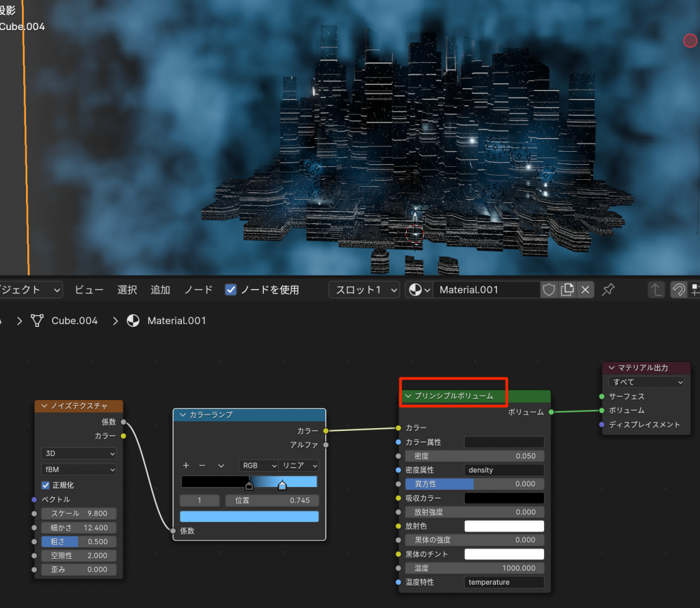Image resolution: width=700 pixels, height=608 pixels.
Task: Click Cube.004 in the breadcrumb
Action: pos(74,321)
